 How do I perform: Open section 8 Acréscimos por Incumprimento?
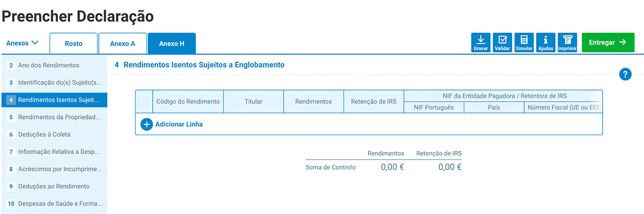click(59, 169)
